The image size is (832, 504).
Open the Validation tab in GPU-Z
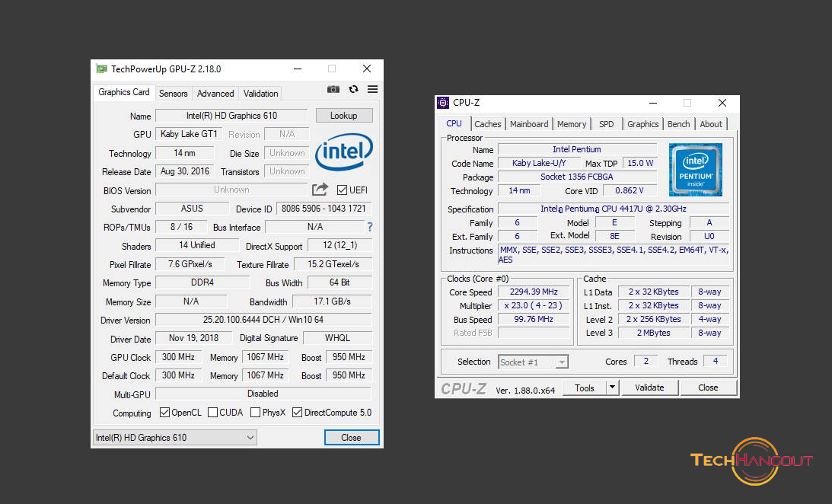260,94
